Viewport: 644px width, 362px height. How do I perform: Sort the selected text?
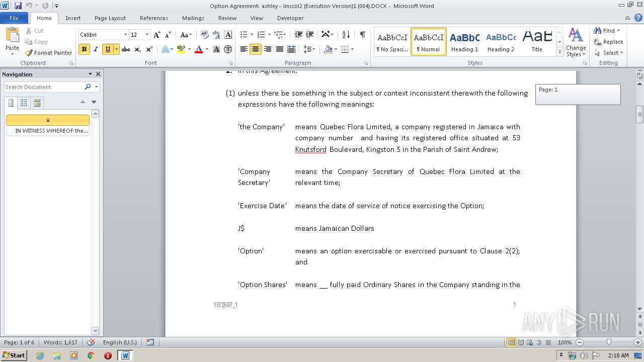coord(346,35)
